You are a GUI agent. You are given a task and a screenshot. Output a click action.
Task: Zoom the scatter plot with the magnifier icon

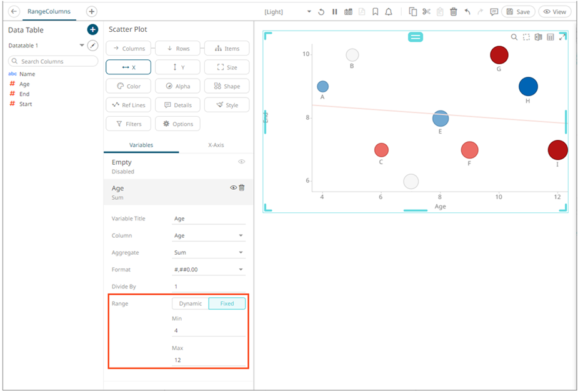coord(514,37)
